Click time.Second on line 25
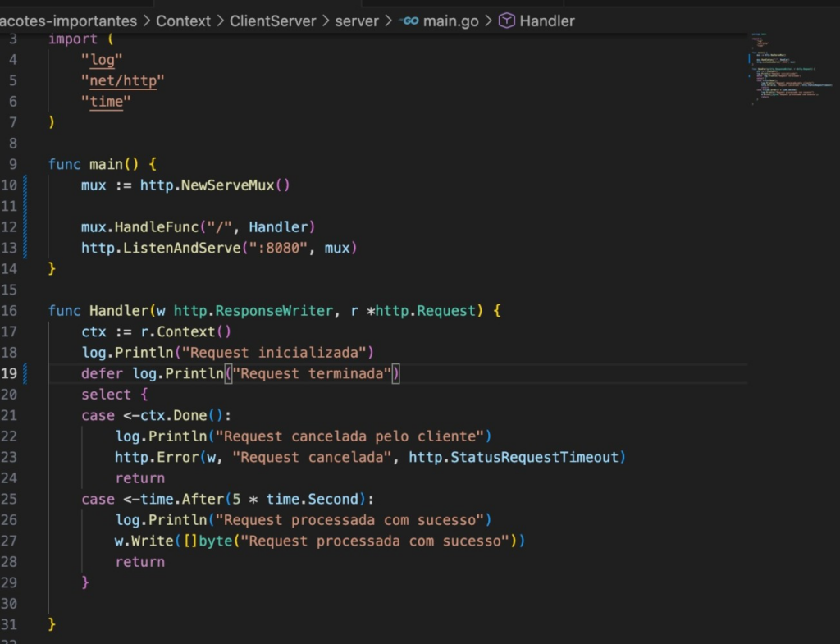Image resolution: width=840 pixels, height=644 pixels. (312, 499)
